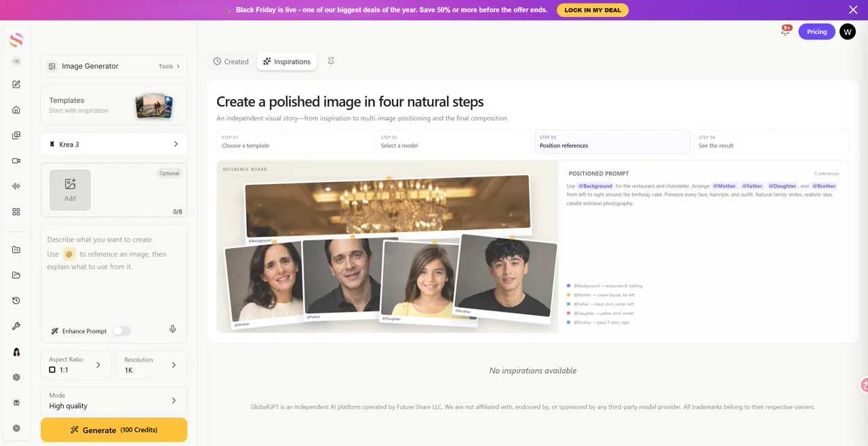Viewport: 868px width, 446px height.
Task: Open the apps grid sidebar icon
Action: coord(16,212)
